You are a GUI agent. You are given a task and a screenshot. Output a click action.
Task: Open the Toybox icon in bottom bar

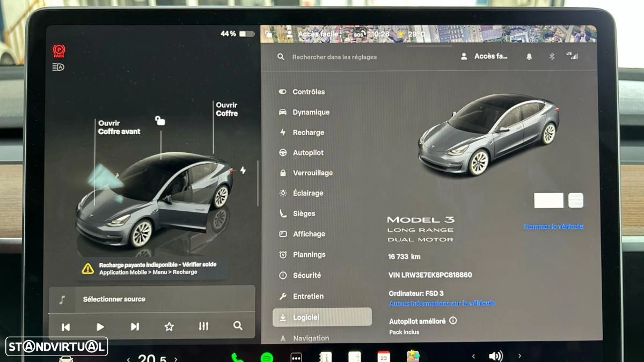point(413,356)
